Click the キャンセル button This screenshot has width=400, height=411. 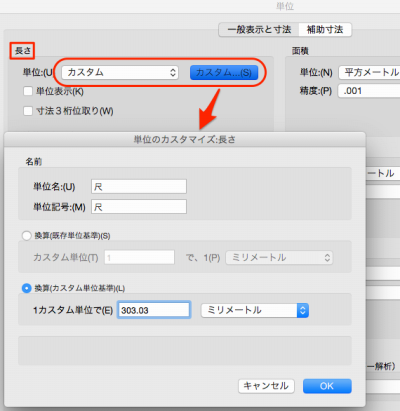266,386
